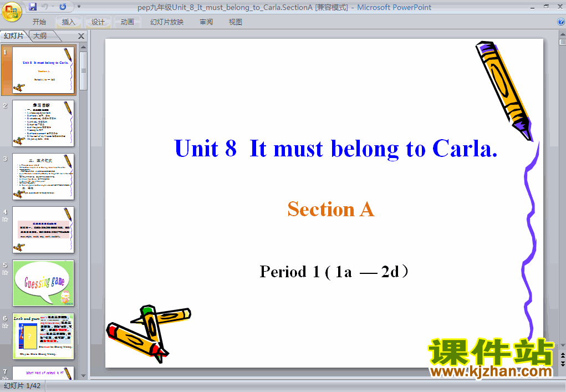
Task: Open the 审阅 ribbon tab
Action: pyautogui.click(x=206, y=22)
